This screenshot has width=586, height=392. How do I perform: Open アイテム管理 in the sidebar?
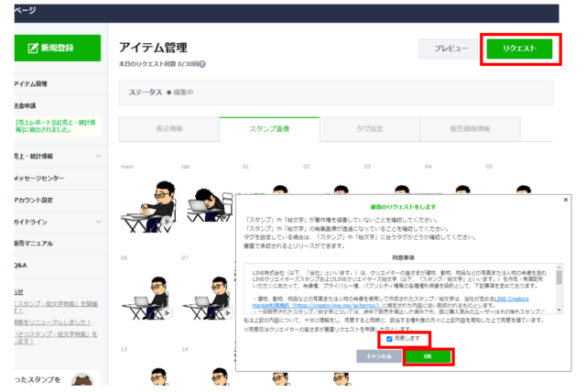tap(30, 83)
